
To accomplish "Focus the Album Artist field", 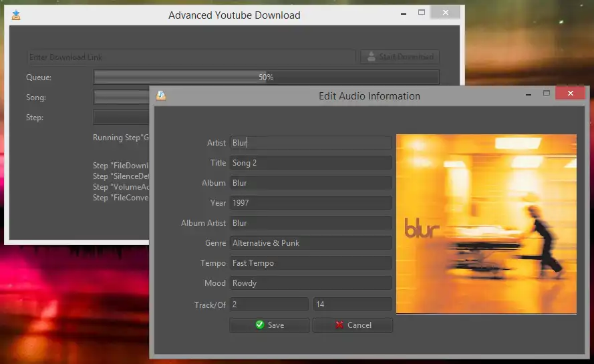I will pos(311,223).
